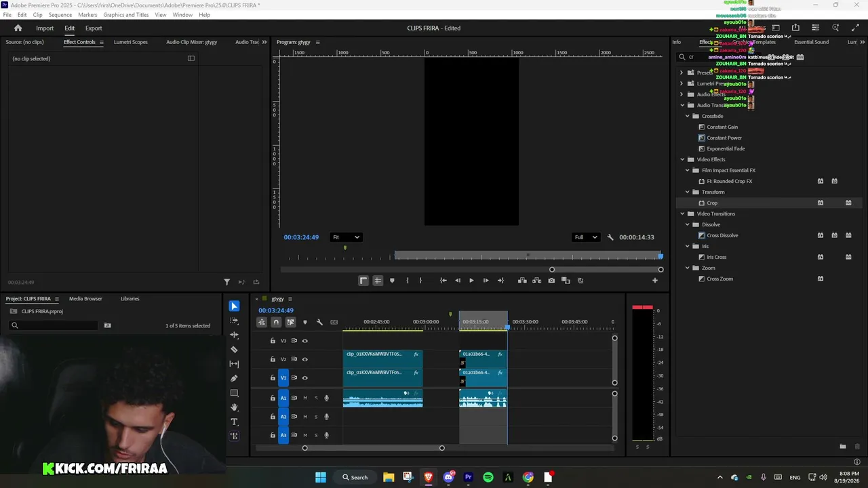The image size is (868, 488).
Task: Select the Constant Power audio transition
Action: [x=724, y=138]
